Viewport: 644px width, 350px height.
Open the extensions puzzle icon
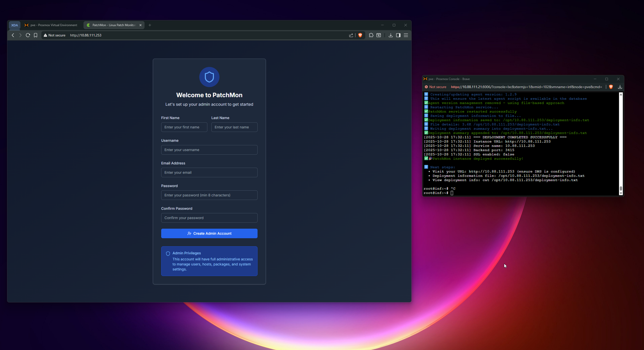tap(371, 35)
